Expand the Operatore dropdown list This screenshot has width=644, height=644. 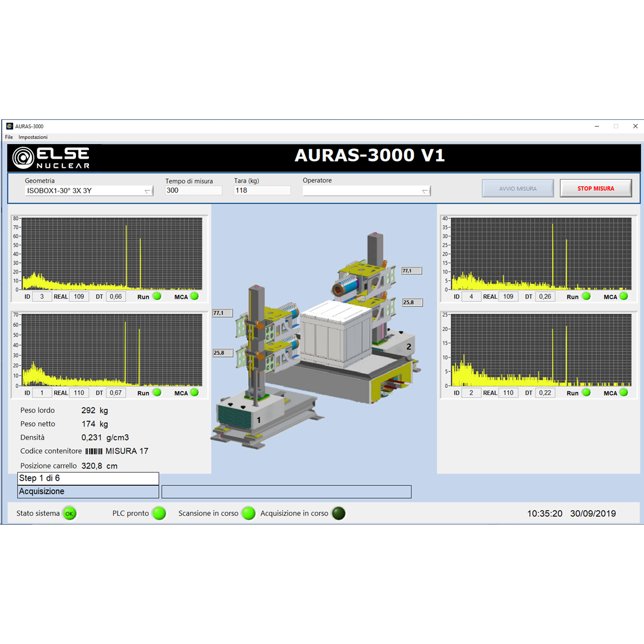[x=367, y=191]
